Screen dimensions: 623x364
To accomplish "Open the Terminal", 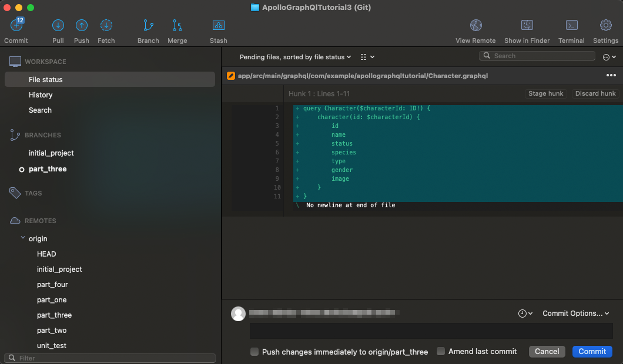I will pyautogui.click(x=571, y=25).
